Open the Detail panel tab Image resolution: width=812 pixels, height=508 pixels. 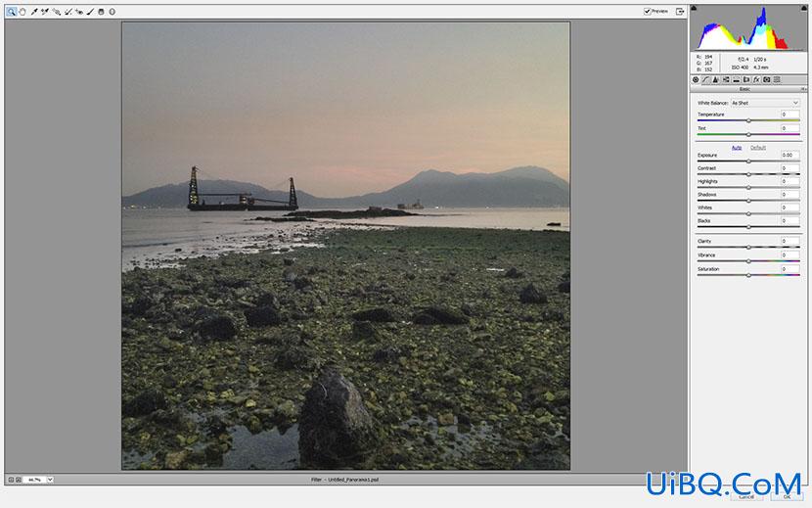(716, 80)
